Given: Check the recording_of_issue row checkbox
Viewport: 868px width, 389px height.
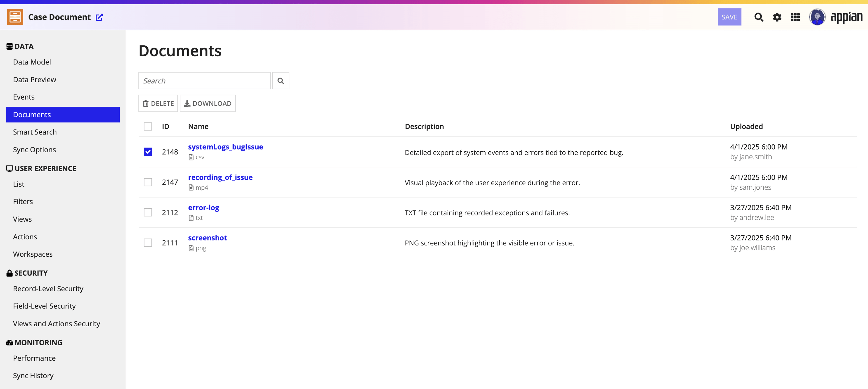Looking at the screenshot, I should pyautogui.click(x=148, y=182).
